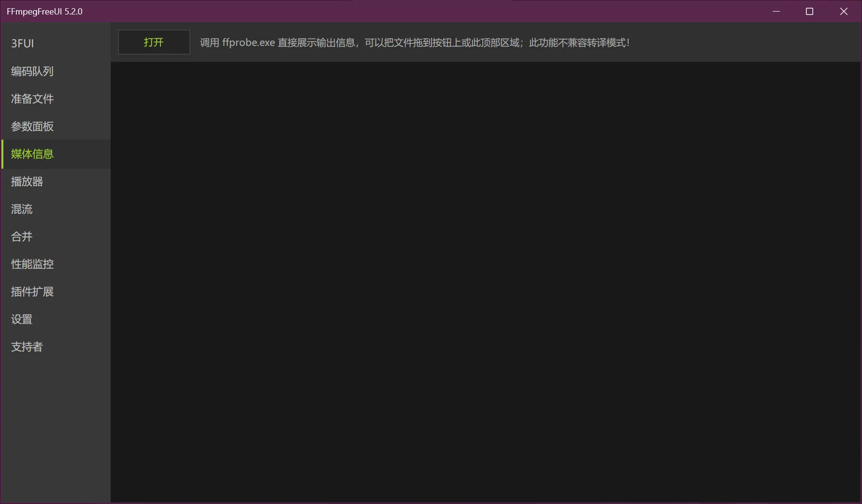The image size is (862, 504).
Task: Click empty sidebar space below 支持者
Action: [x=56, y=425]
